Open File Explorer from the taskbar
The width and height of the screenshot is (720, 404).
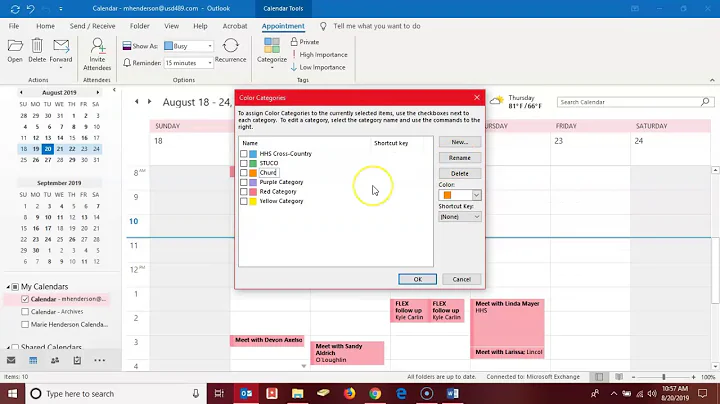pos(298,393)
